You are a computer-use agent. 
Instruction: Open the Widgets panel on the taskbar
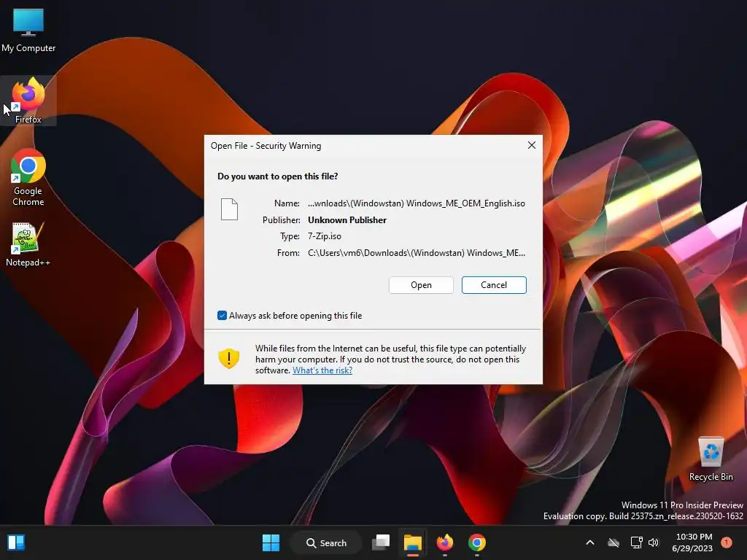[x=16, y=542]
